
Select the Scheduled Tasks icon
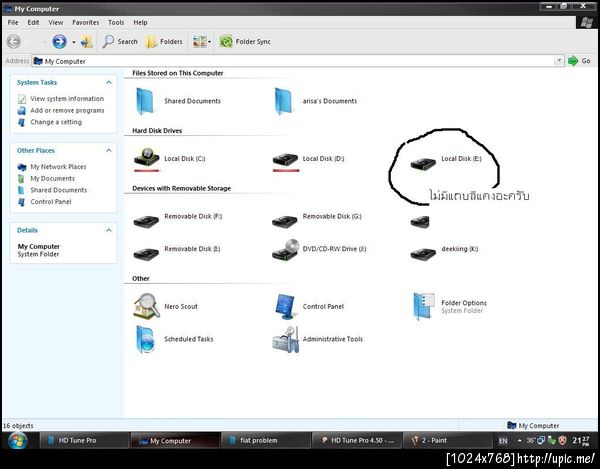146,339
